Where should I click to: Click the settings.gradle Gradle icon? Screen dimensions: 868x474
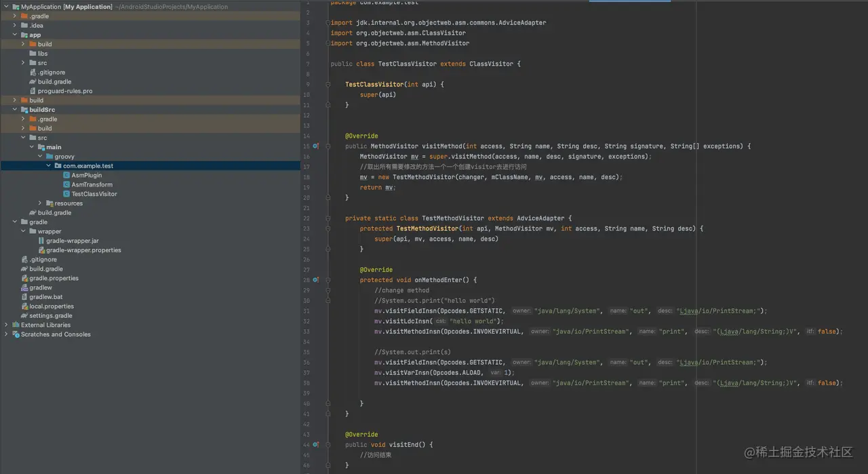(x=24, y=316)
